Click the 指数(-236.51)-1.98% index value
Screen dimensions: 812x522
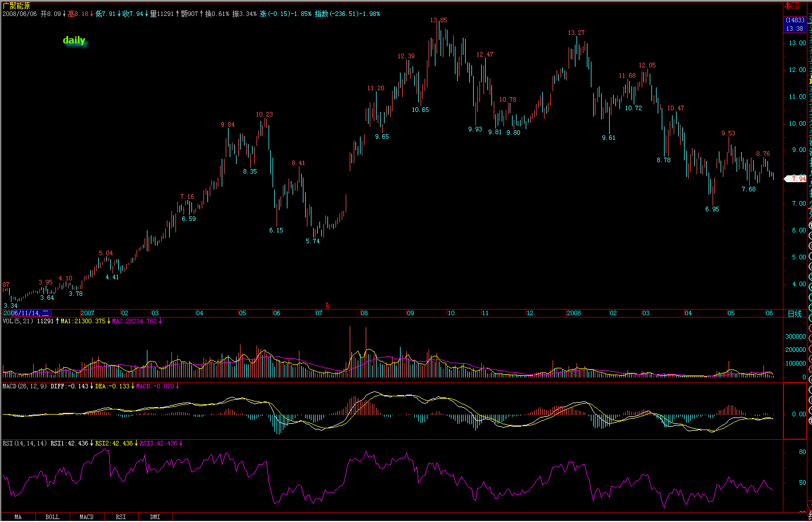347,14
